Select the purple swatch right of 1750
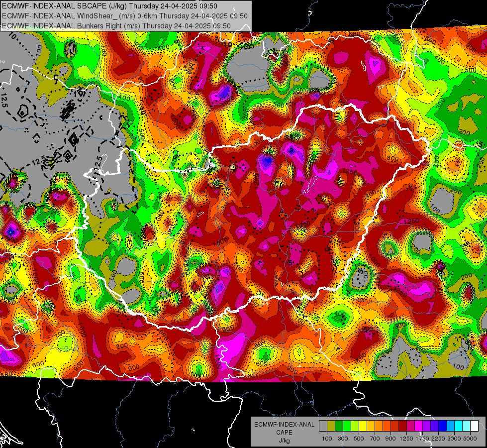This screenshot has width=487, height=448. click(x=426, y=426)
